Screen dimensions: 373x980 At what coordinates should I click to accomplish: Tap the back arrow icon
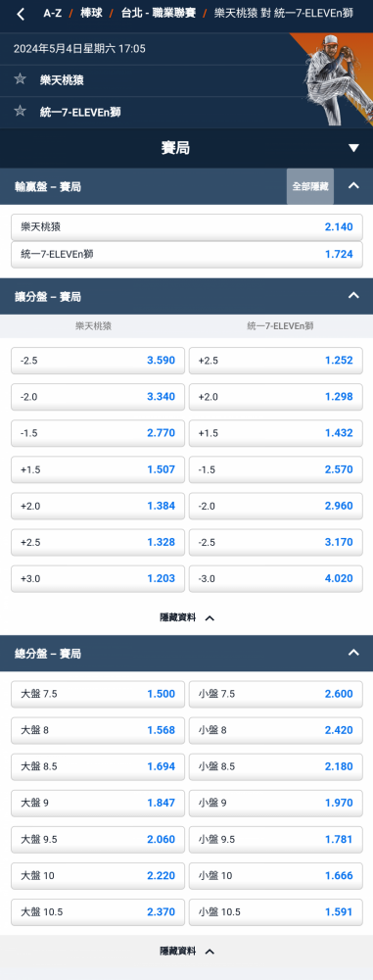click(x=21, y=14)
